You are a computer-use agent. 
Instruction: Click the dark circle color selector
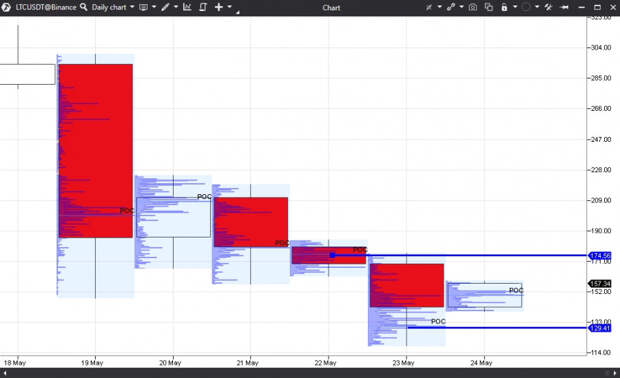pyautogui.click(x=525, y=7)
